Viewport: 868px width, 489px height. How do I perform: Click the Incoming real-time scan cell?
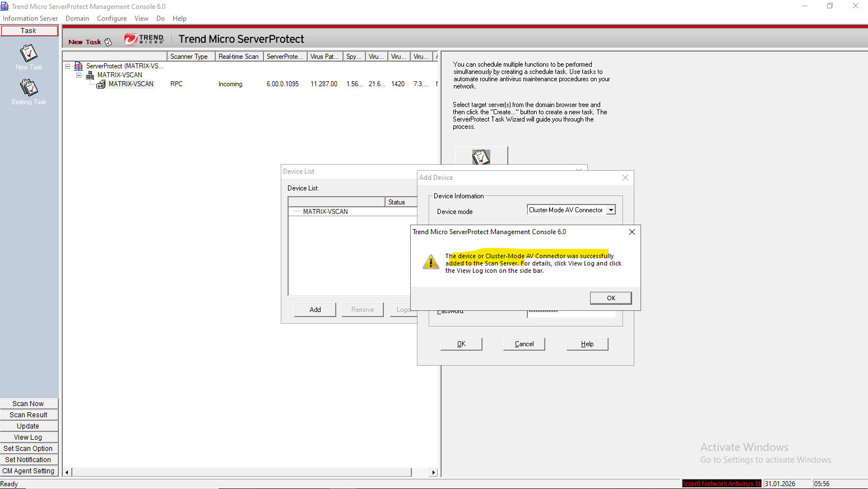tap(230, 84)
